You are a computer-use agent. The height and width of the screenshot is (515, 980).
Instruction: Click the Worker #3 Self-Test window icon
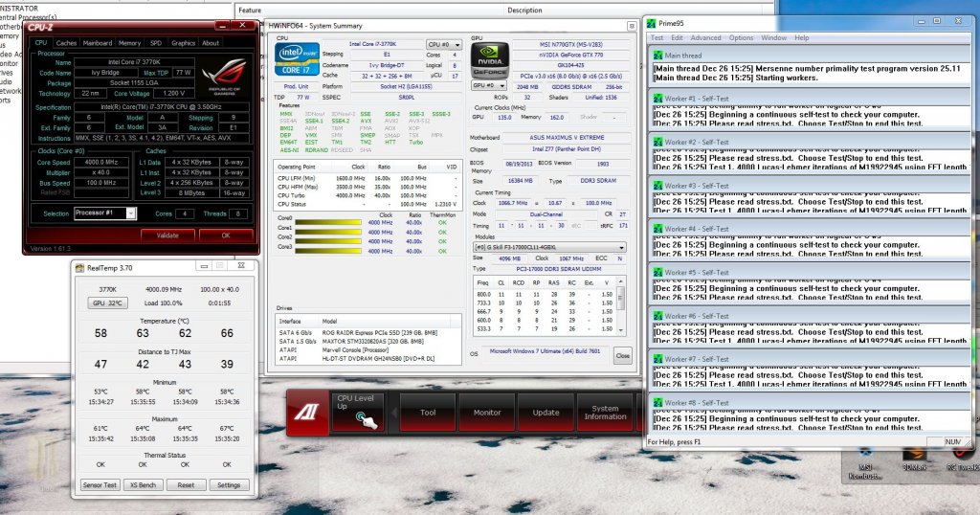pos(657,186)
